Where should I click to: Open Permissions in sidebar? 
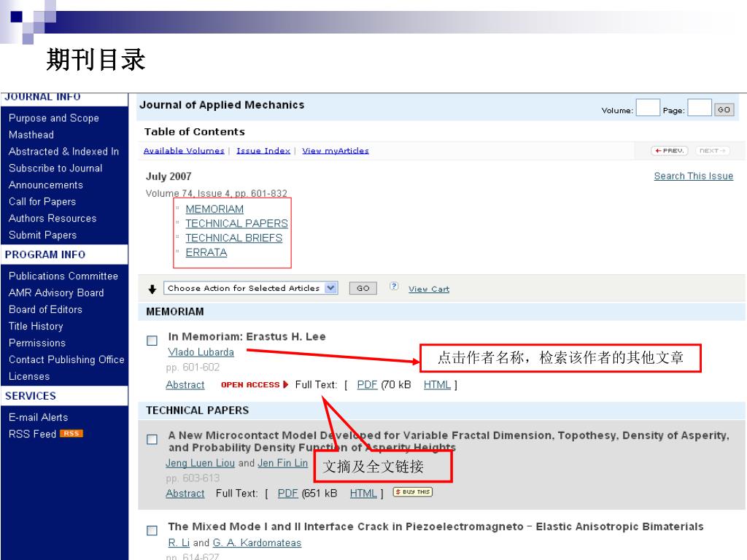pyautogui.click(x=37, y=343)
